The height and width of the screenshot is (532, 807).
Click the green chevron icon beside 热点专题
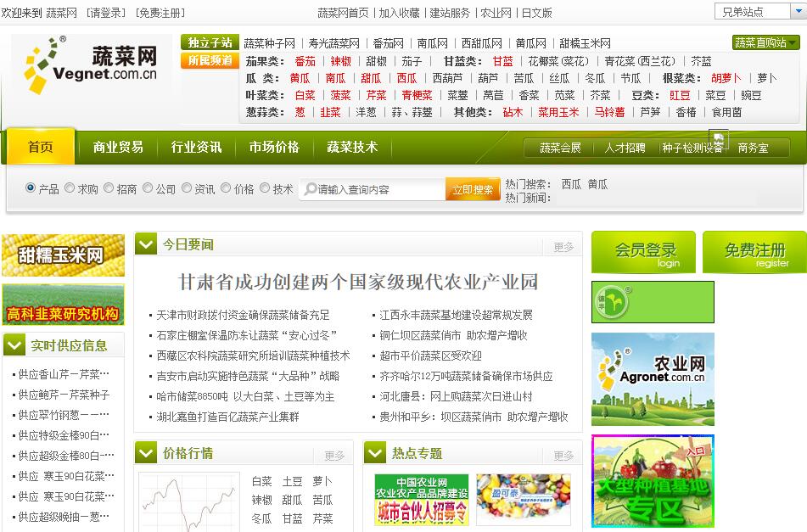pyautogui.click(x=375, y=453)
